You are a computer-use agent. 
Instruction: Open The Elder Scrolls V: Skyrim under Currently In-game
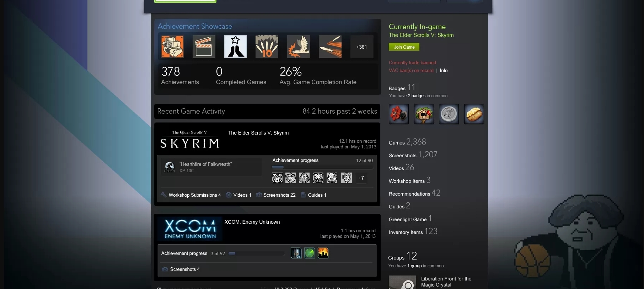421,35
